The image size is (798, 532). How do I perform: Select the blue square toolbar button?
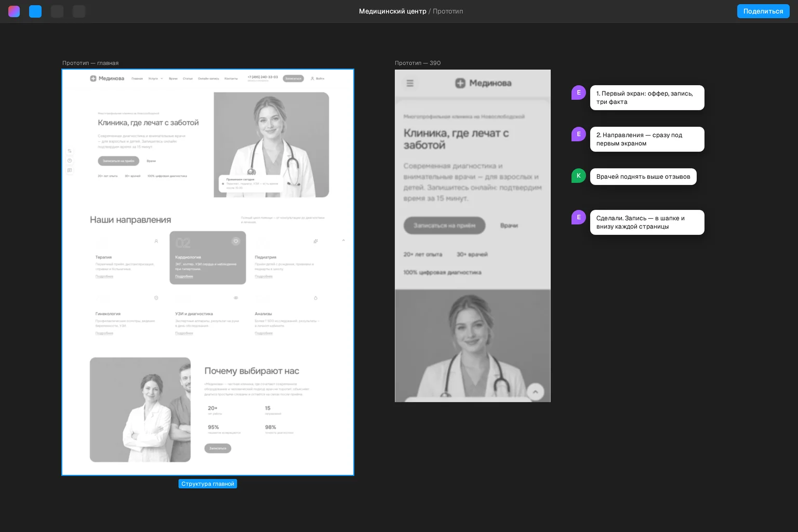[35, 11]
